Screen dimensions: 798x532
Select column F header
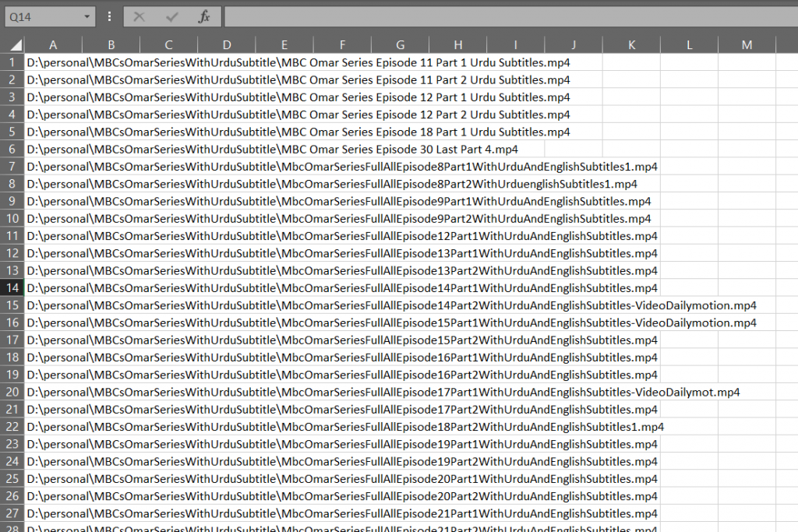coord(342,44)
